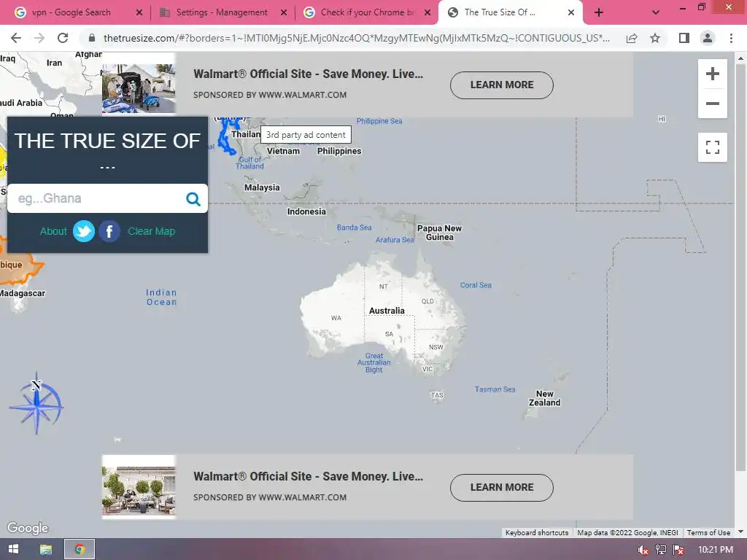Screen dimensions: 747x560
Task: Click the muted volume tray icon
Action: [643, 550]
